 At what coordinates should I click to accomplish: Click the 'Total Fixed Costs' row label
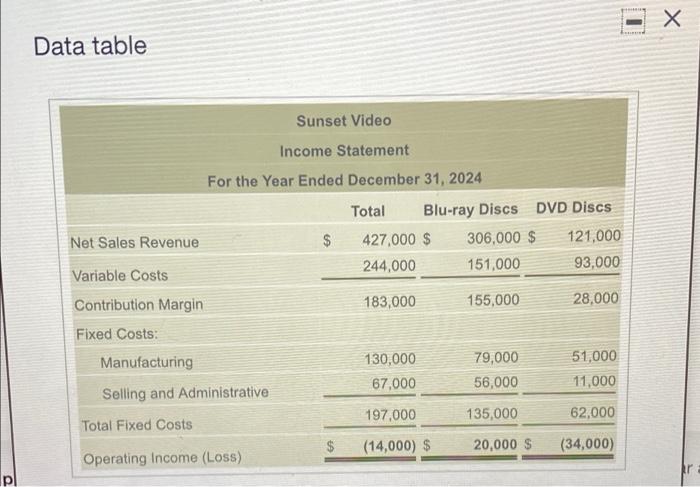137,425
